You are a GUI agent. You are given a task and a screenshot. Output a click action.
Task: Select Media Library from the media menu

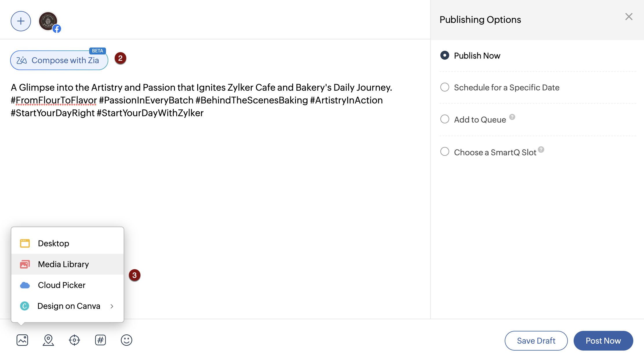click(x=63, y=264)
